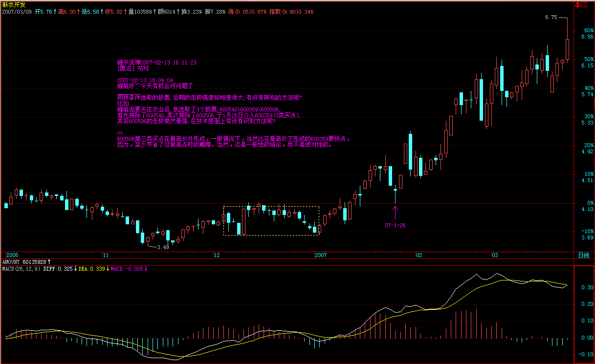Click the red anchor icon
Viewport: 595px width, 364px height.
pos(577,4)
